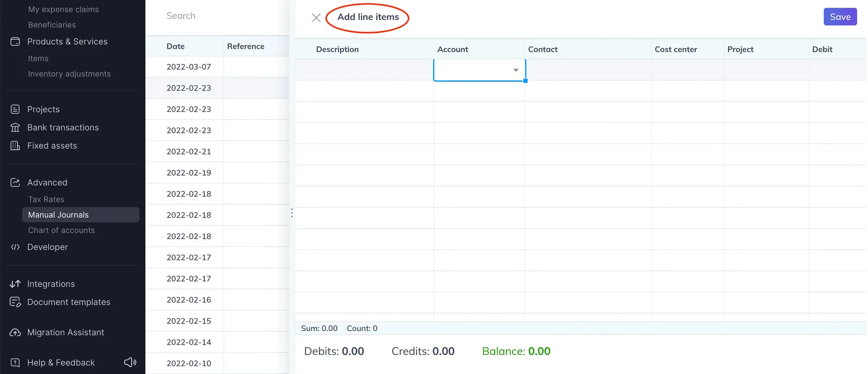Click the Projects sidebar icon
The height and width of the screenshot is (374, 868).
[x=15, y=109]
